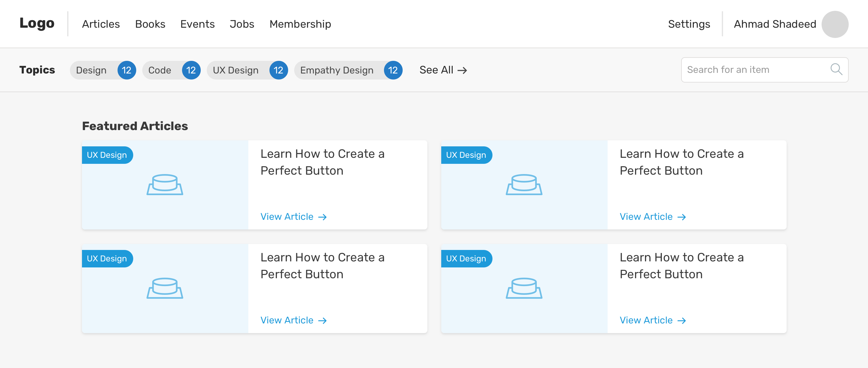
Task: Click the 12 badge on Empathy Design topic
Action: click(x=393, y=70)
